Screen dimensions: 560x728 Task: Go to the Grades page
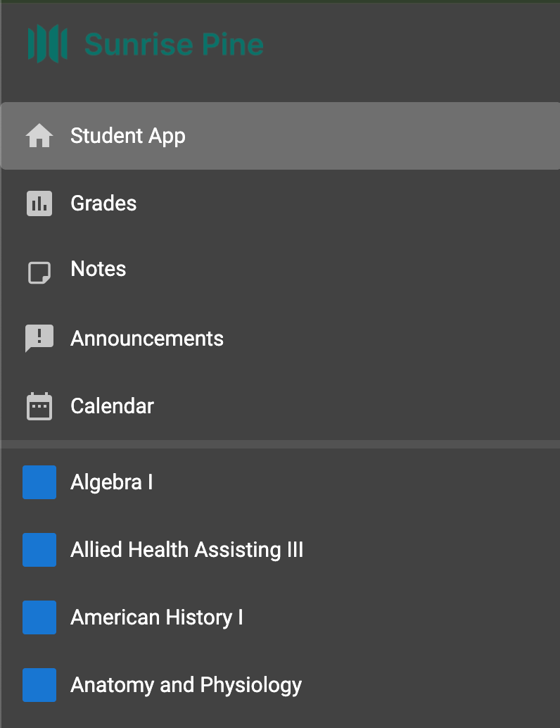[103, 203]
